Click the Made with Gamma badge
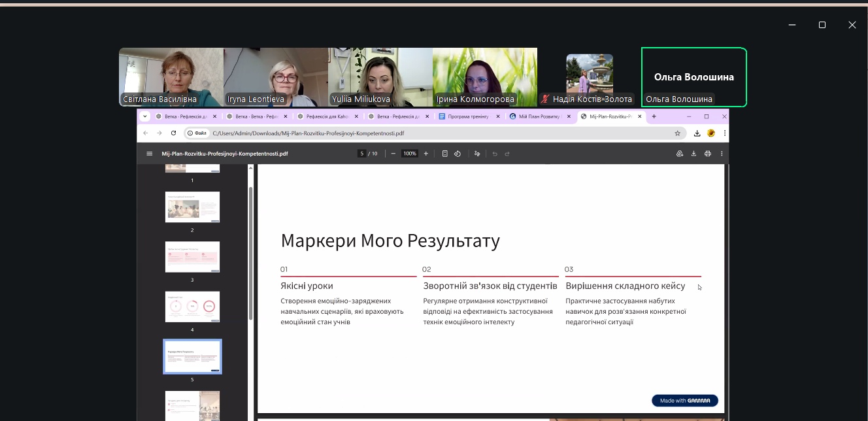 684,401
